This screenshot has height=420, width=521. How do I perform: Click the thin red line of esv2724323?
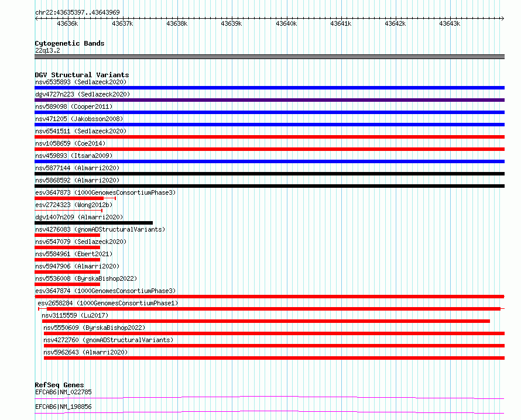click(68, 211)
